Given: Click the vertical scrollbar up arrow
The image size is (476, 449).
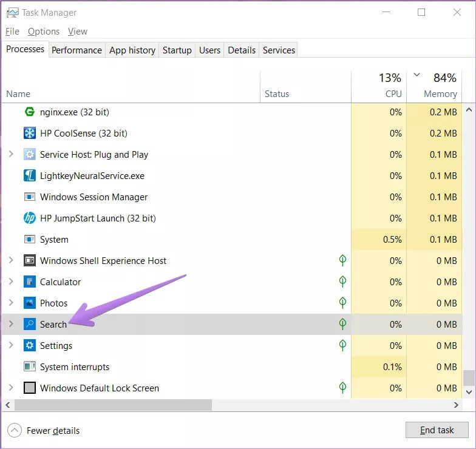Looking at the screenshot, I should click(469, 110).
